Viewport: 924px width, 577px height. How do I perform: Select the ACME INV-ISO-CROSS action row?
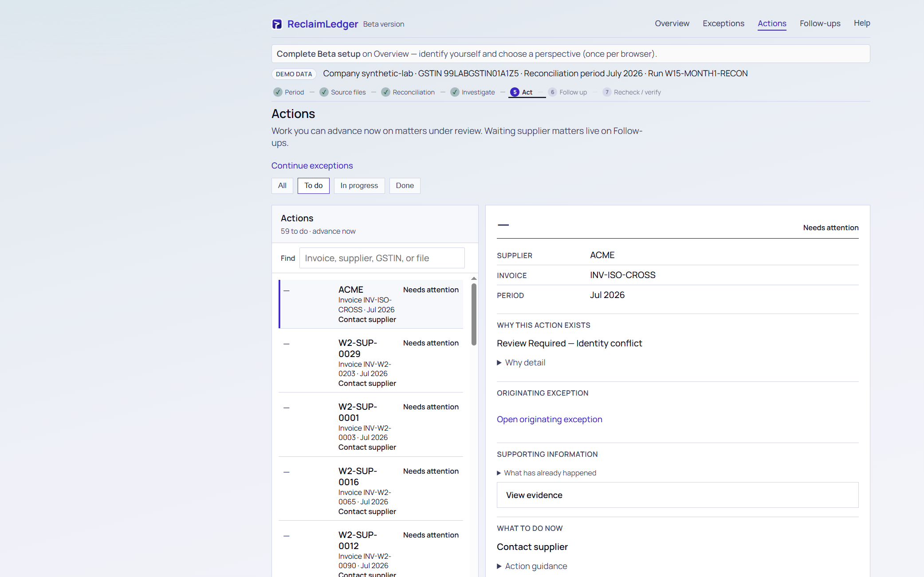click(x=371, y=304)
